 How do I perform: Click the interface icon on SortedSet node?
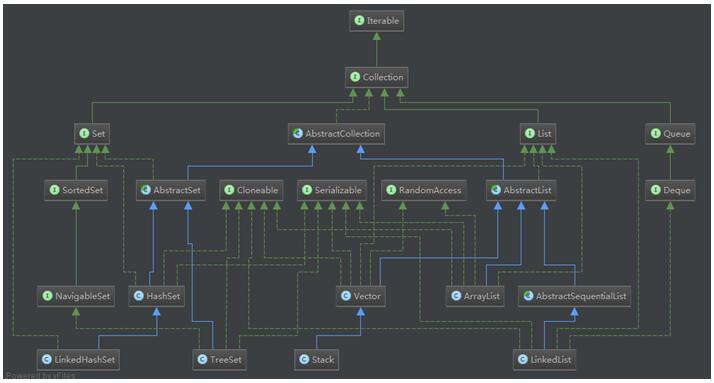click(x=54, y=190)
